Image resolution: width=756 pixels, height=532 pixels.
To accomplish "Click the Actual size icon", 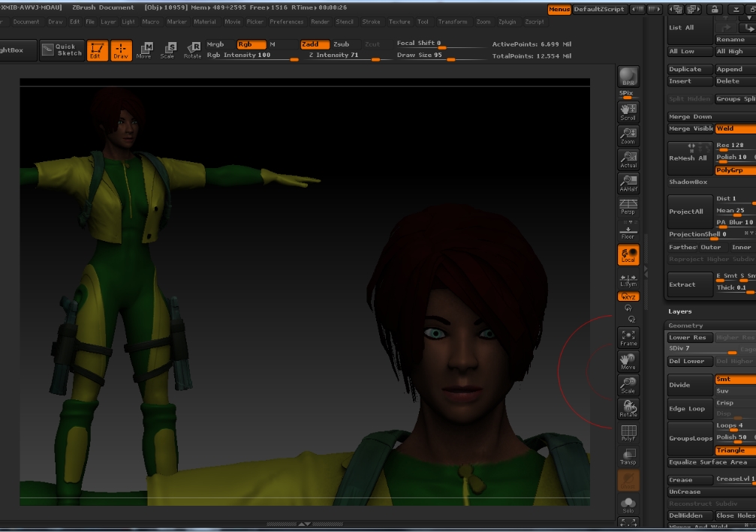I will pos(628,160).
